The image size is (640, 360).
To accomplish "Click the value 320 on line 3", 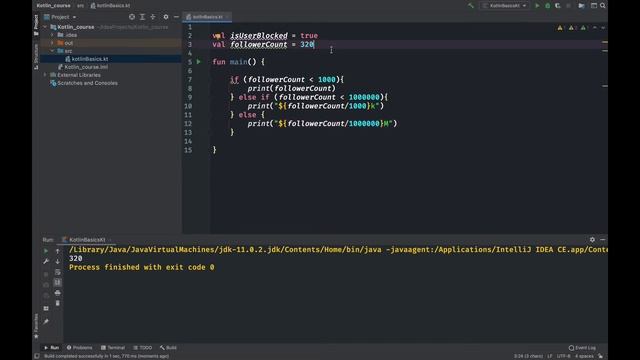I will click(x=307, y=44).
